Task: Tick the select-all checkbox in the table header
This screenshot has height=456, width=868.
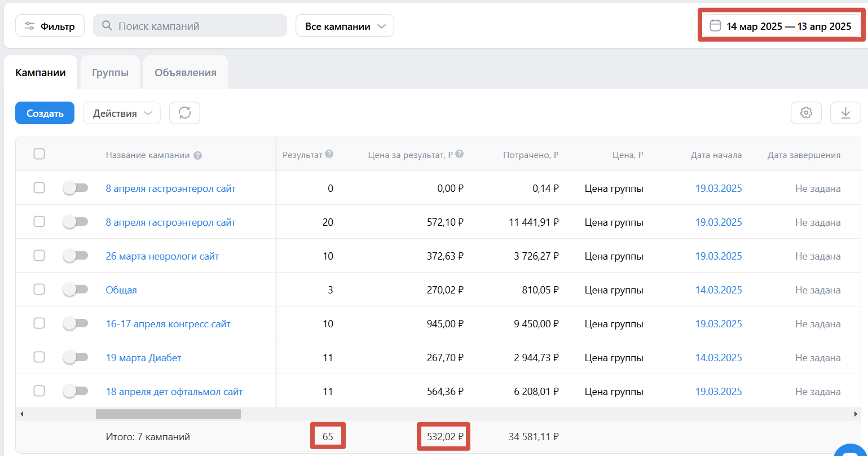Action: (x=39, y=154)
